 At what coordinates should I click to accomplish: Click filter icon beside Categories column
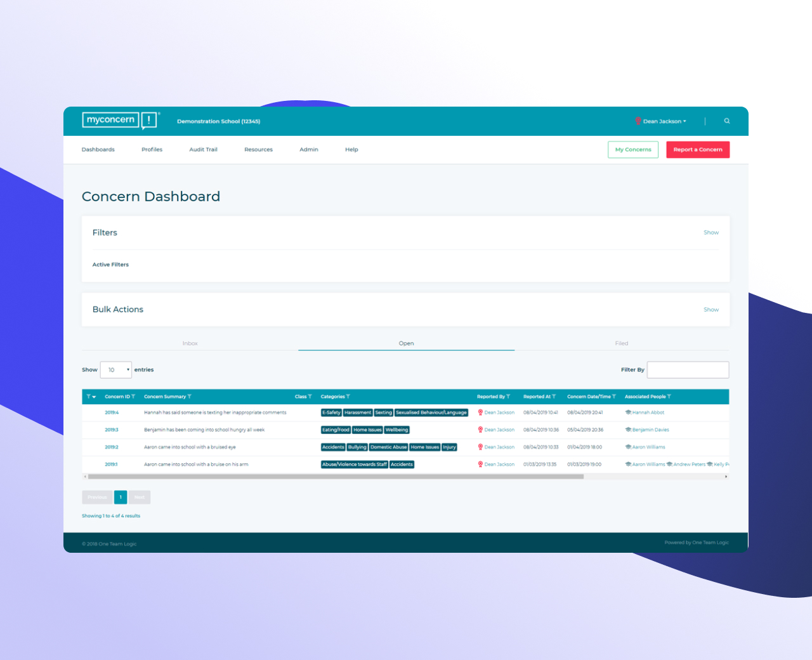click(348, 397)
